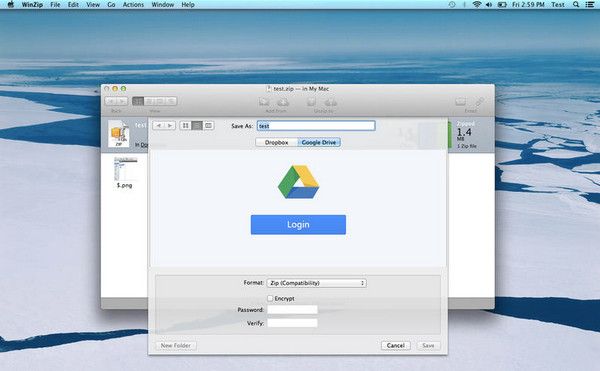Click the WinZip window Back arrow

pos(111,101)
